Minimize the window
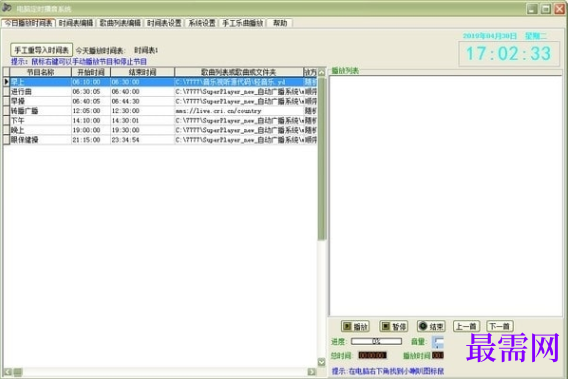The width and height of the screenshot is (578, 379). coord(532,9)
